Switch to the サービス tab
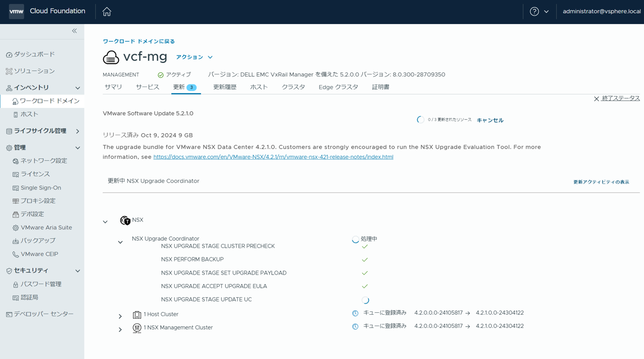644x359 pixels. point(147,87)
